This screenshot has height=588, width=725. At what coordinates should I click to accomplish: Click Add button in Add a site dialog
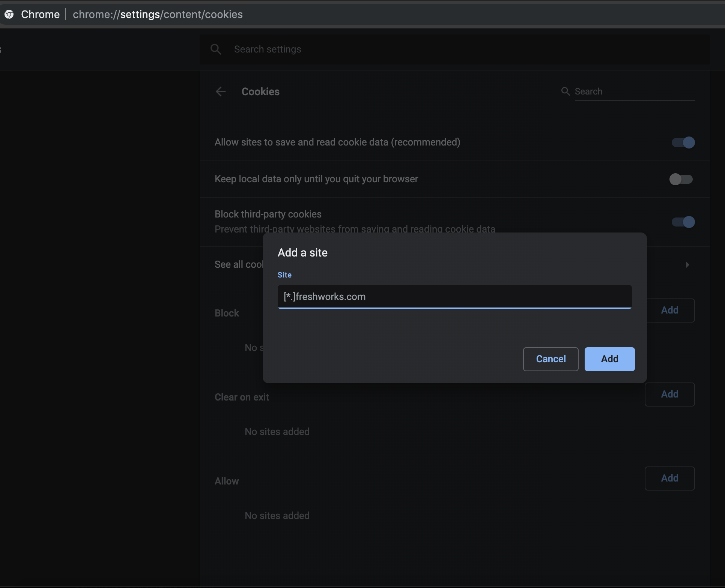coord(609,359)
